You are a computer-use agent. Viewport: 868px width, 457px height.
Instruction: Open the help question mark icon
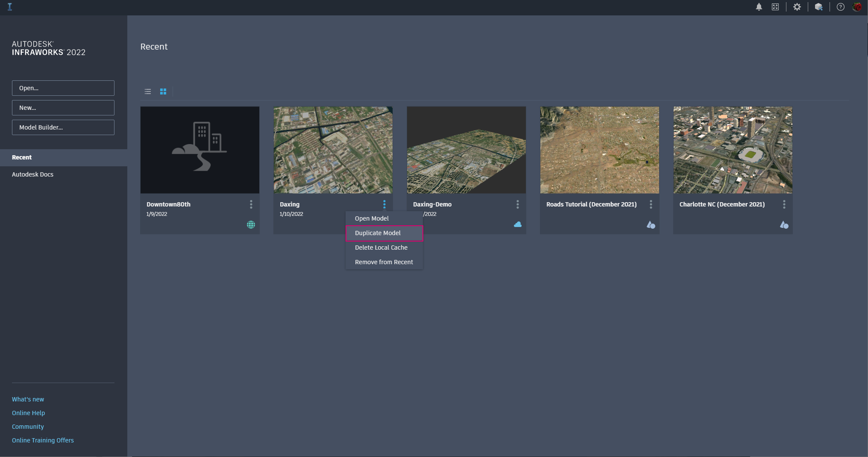click(x=841, y=7)
